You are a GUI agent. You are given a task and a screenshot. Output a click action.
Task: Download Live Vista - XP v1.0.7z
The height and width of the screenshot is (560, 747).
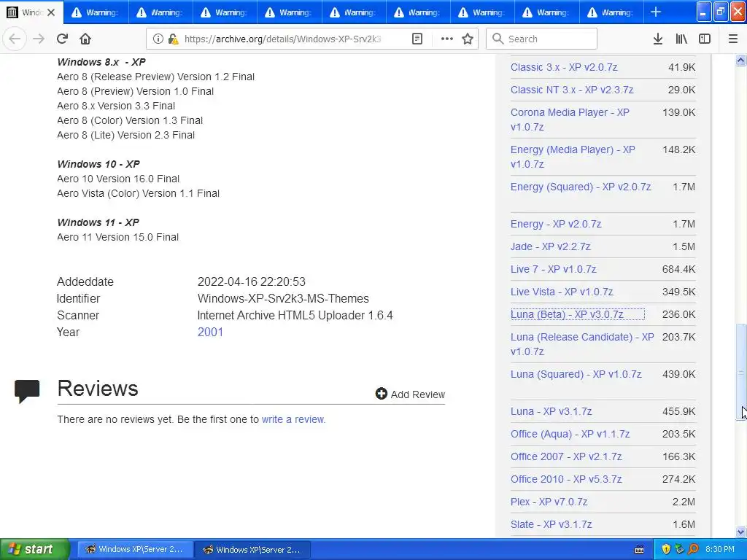[562, 292]
